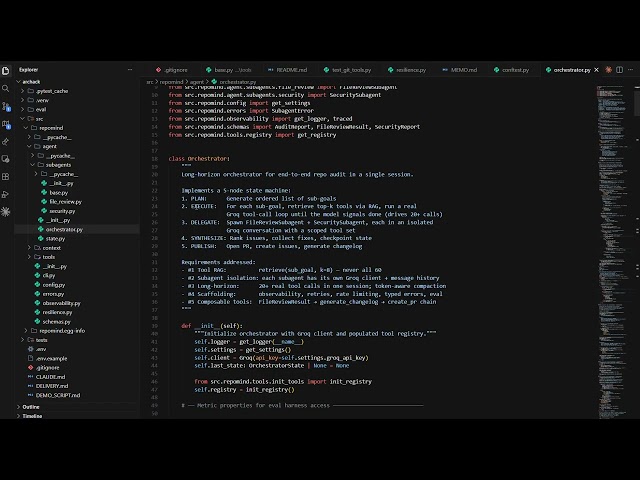
Task: Open the Explorer view in the activity bar
Action: tap(6, 71)
